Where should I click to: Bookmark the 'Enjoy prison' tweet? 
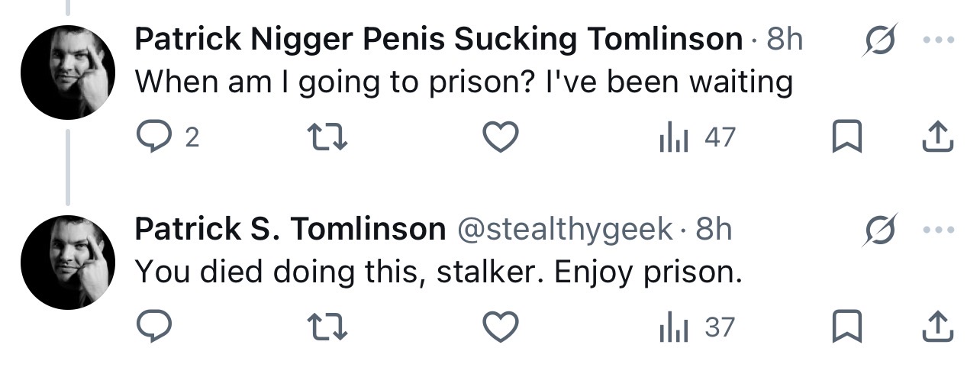click(x=846, y=327)
